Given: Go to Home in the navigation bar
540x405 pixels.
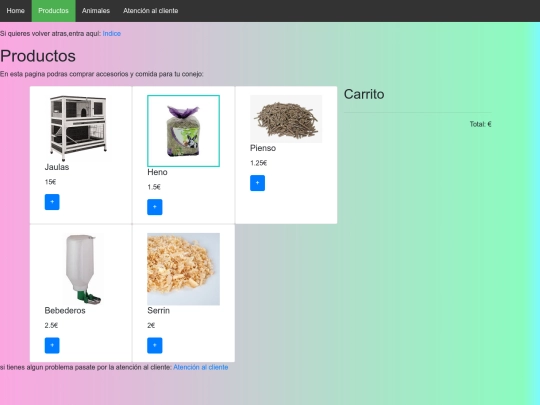Looking at the screenshot, I should pyautogui.click(x=15, y=11).
